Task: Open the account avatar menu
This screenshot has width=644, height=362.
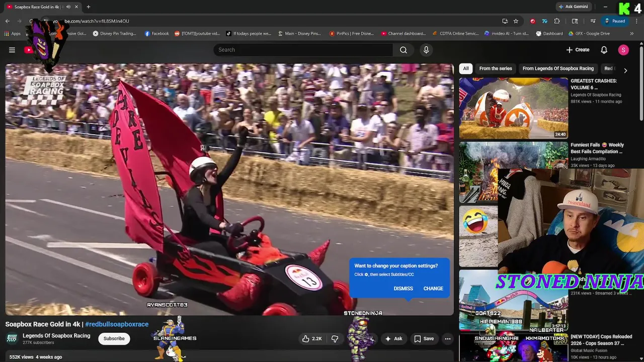Action: (x=623, y=50)
